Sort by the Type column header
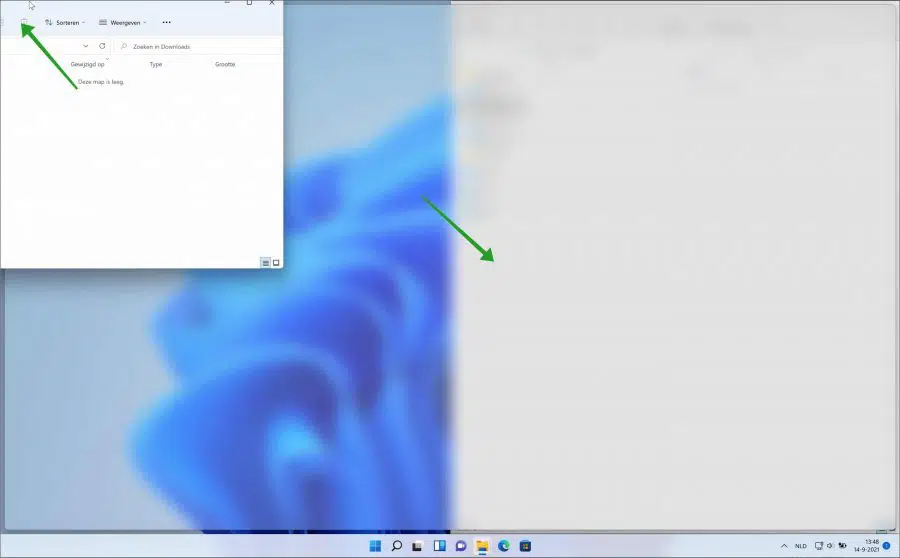 (x=156, y=64)
